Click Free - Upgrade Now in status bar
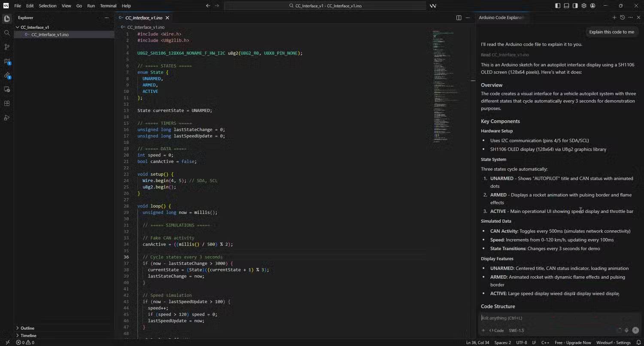The image size is (644, 346). tap(573, 343)
